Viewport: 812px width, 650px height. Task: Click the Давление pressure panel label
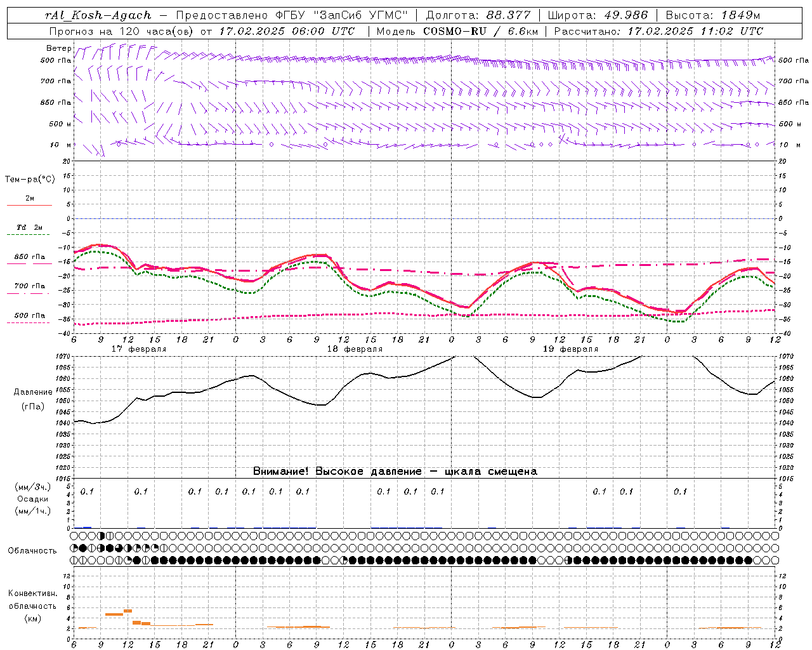pos(33,392)
